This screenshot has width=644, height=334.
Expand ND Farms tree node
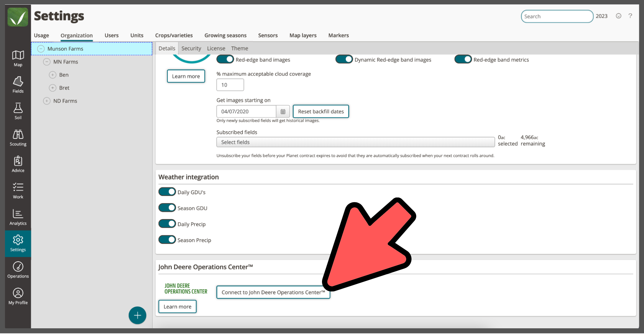tap(47, 101)
